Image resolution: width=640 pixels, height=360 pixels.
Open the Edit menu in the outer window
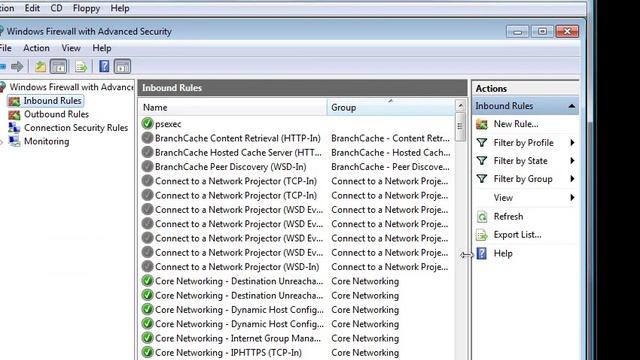click(32, 8)
